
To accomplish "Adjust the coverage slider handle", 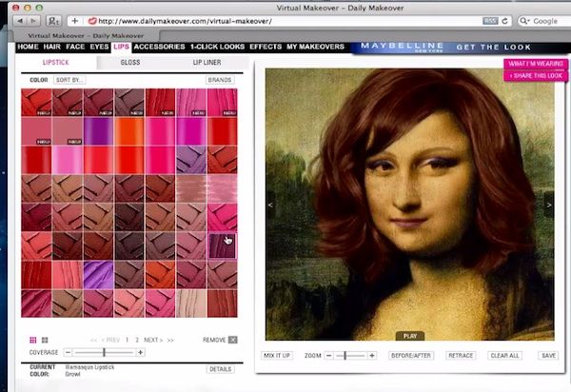I will click(104, 352).
